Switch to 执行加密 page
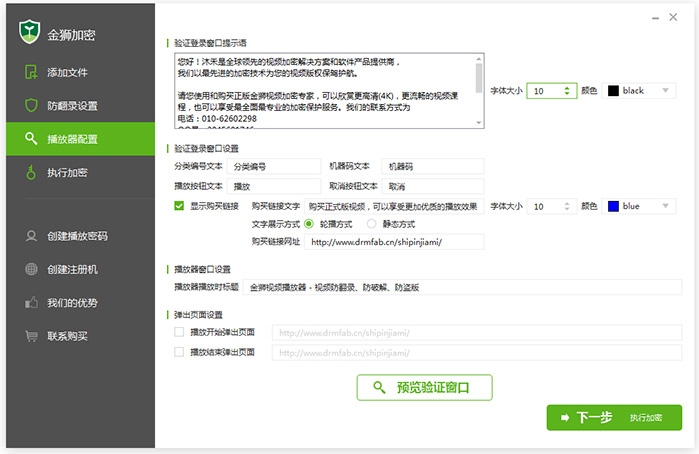Screen dimensions: 699x454 pos(81,172)
